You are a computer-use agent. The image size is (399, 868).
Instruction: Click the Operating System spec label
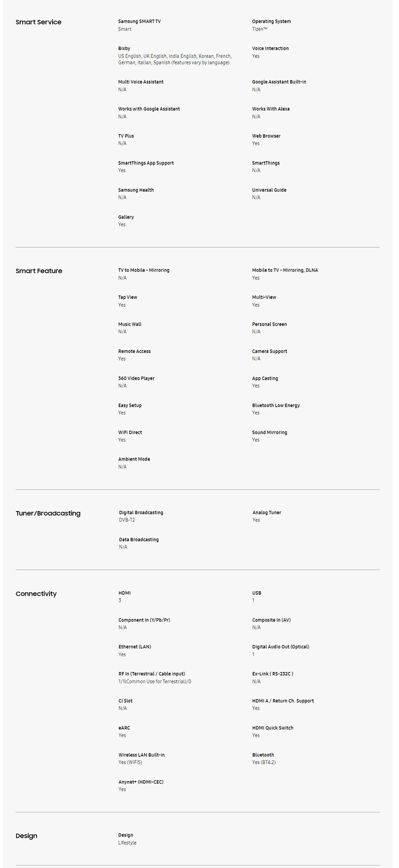[x=271, y=21]
